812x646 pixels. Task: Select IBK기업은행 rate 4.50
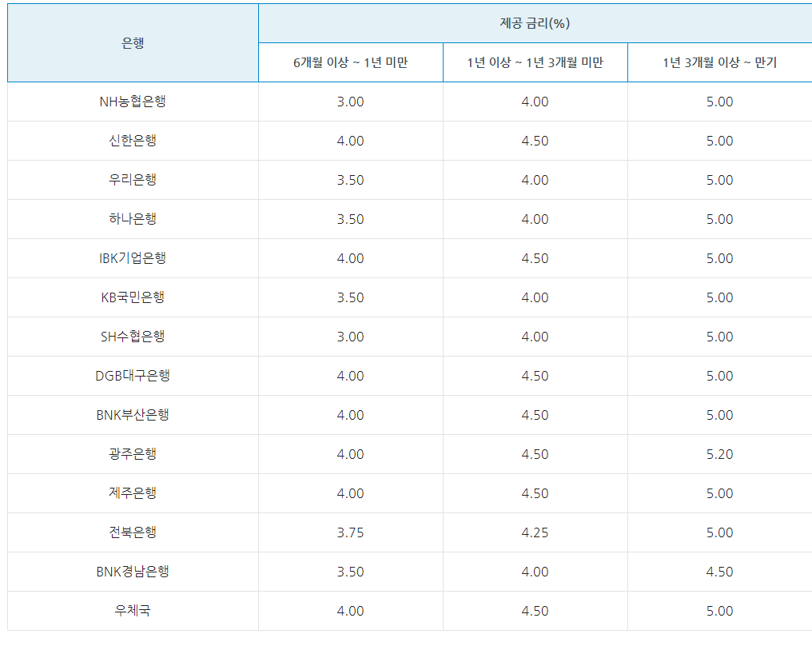tap(535, 258)
